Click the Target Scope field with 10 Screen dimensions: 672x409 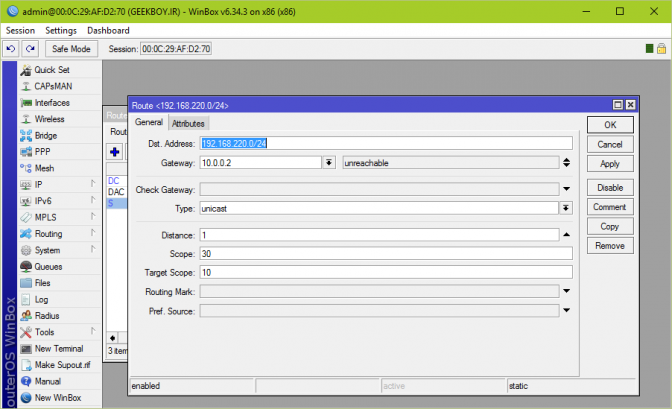tap(386, 272)
